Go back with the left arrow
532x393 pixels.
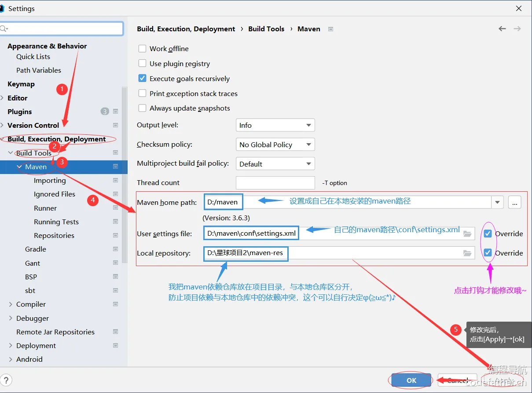[502, 29]
